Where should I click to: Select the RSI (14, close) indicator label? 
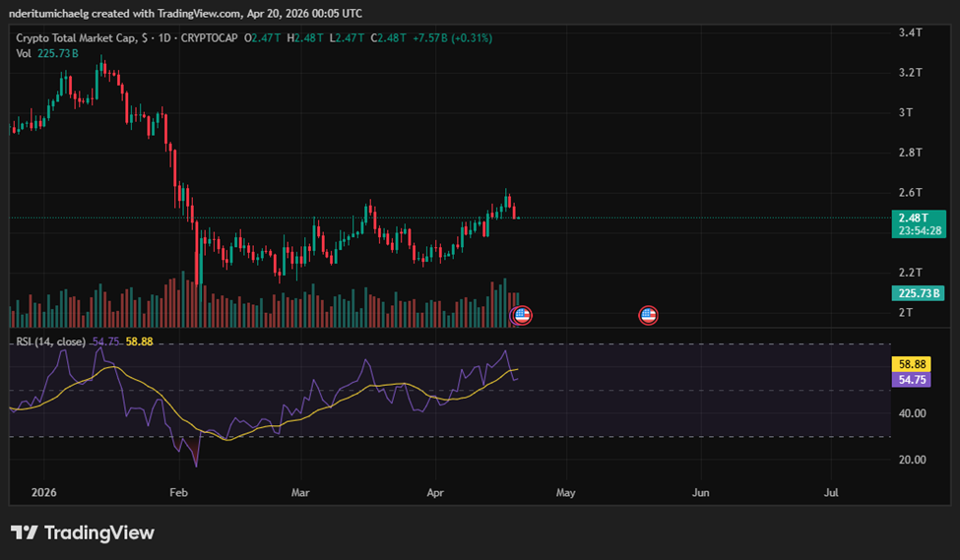point(49,342)
